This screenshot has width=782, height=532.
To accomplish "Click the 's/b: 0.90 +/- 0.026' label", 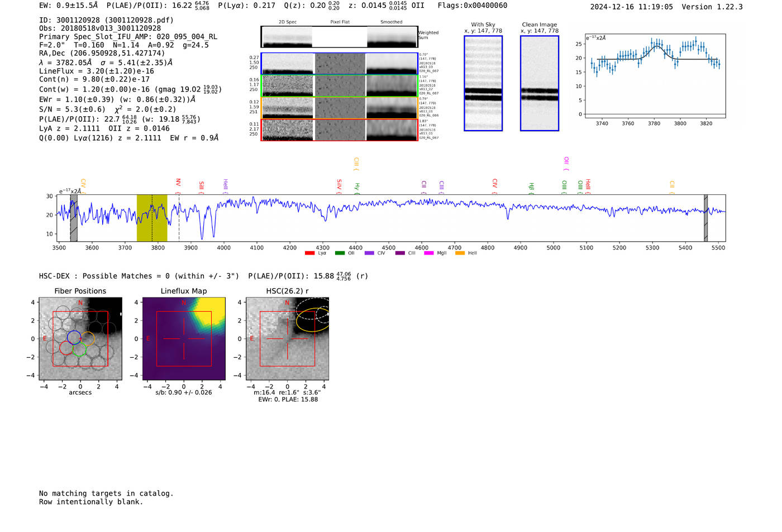I will coord(184,392).
